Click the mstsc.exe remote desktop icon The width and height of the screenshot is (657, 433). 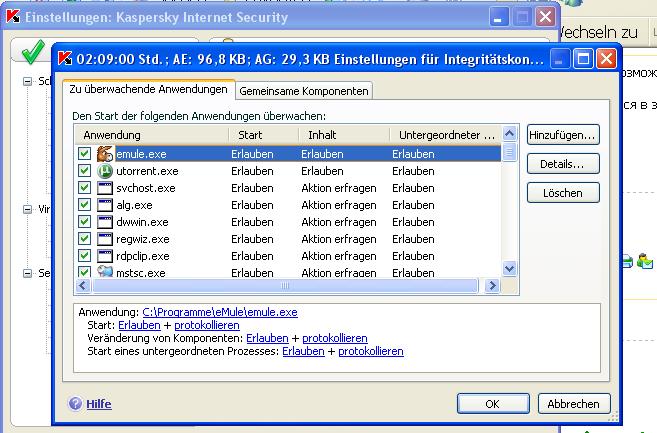click(106, 272)
